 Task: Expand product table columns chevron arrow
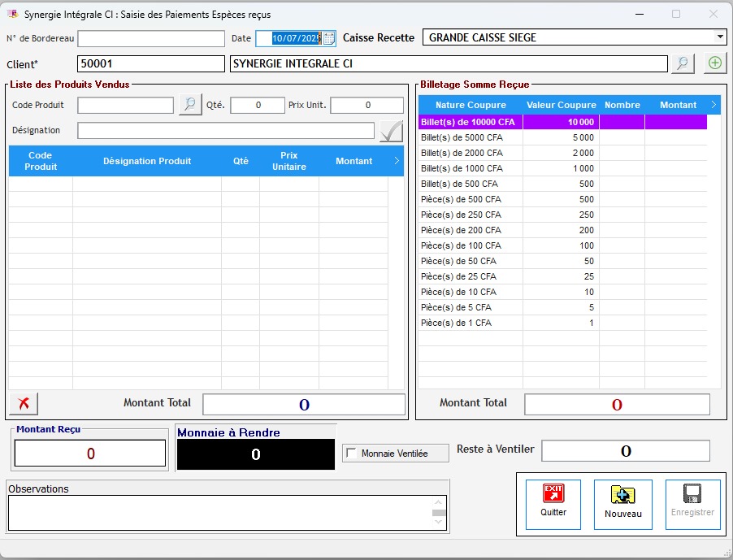[x=397, y=161]
